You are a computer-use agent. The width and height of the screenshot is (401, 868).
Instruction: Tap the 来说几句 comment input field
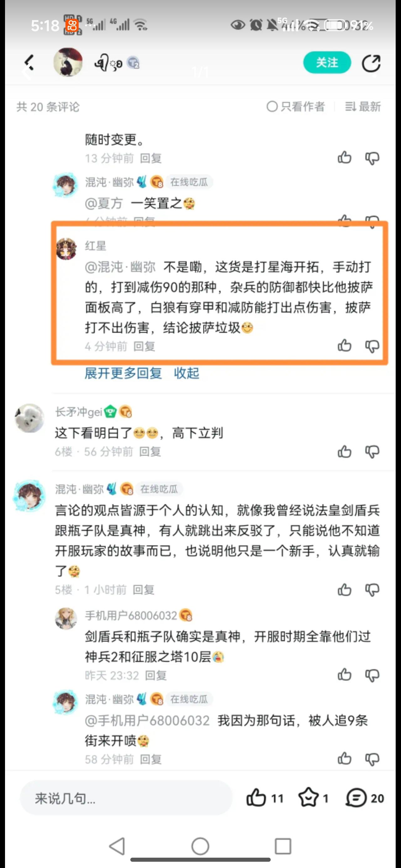(127, 798)
